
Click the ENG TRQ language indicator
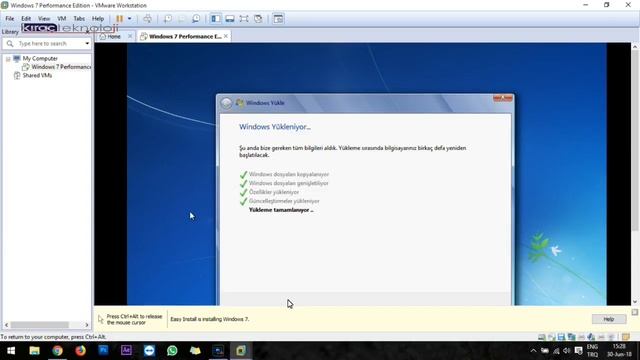tap(592, 351)
